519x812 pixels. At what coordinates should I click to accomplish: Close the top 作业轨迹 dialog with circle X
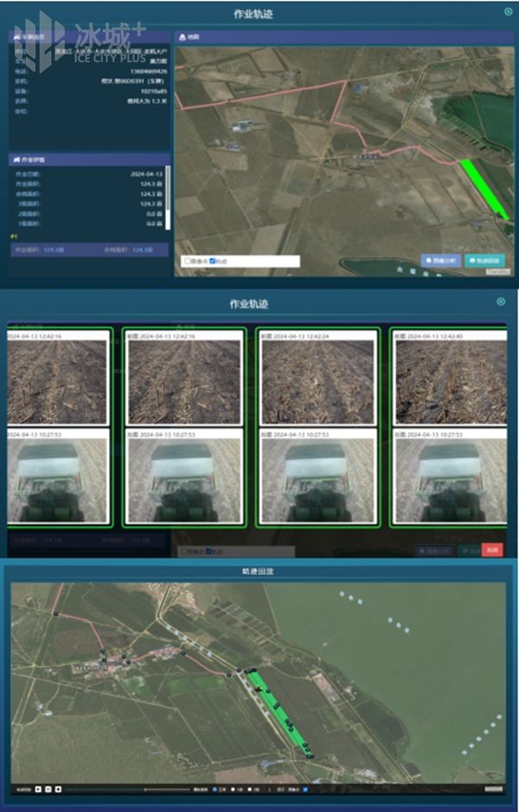(x=508, y=12)
